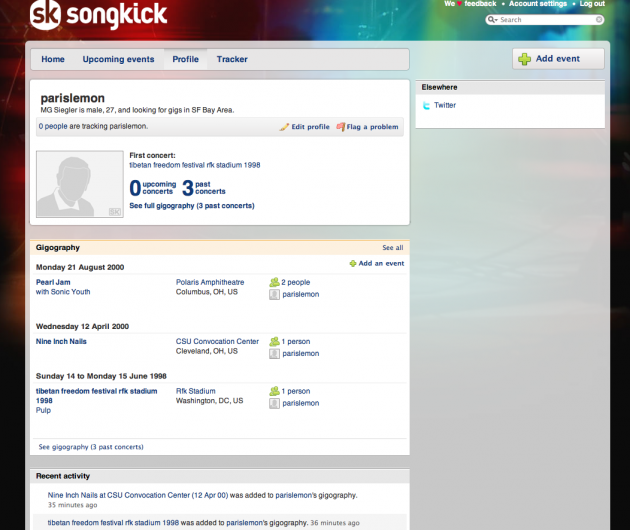Click 1 person link in Rfk Stadium row
630x530 pixels.
(x=296, y=391)
